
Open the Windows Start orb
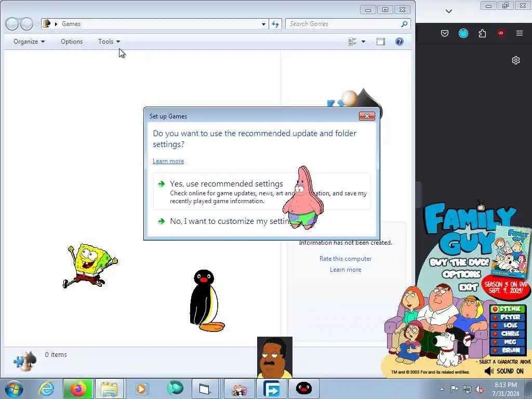(14, 389)
